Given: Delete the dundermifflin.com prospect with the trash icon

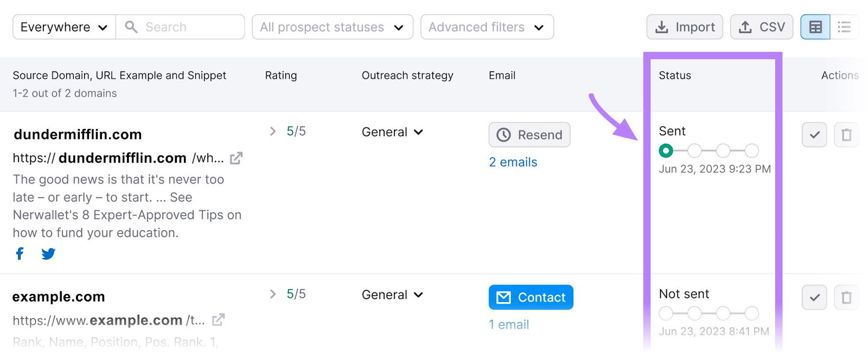Looking at the screenshot, I should click(845, 134).
